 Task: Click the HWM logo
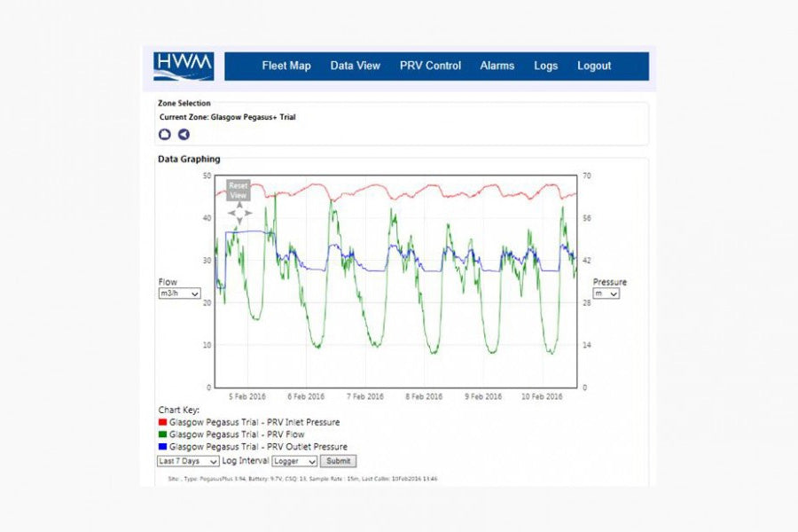(183, 66)
